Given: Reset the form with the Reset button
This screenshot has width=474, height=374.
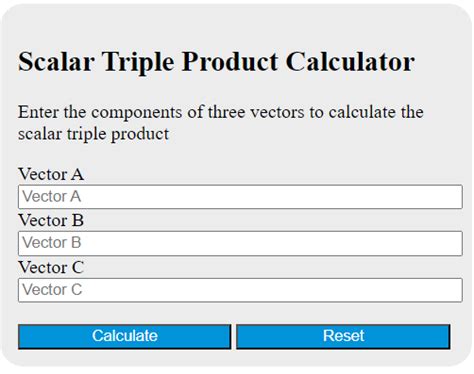Looking at the screenshot, I should [x=343, y=336].
